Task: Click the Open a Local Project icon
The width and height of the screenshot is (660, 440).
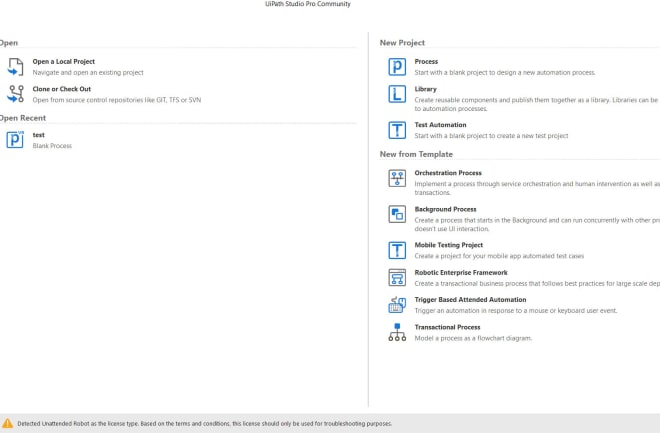Action: pyautogui.click(x=16, y=67)
